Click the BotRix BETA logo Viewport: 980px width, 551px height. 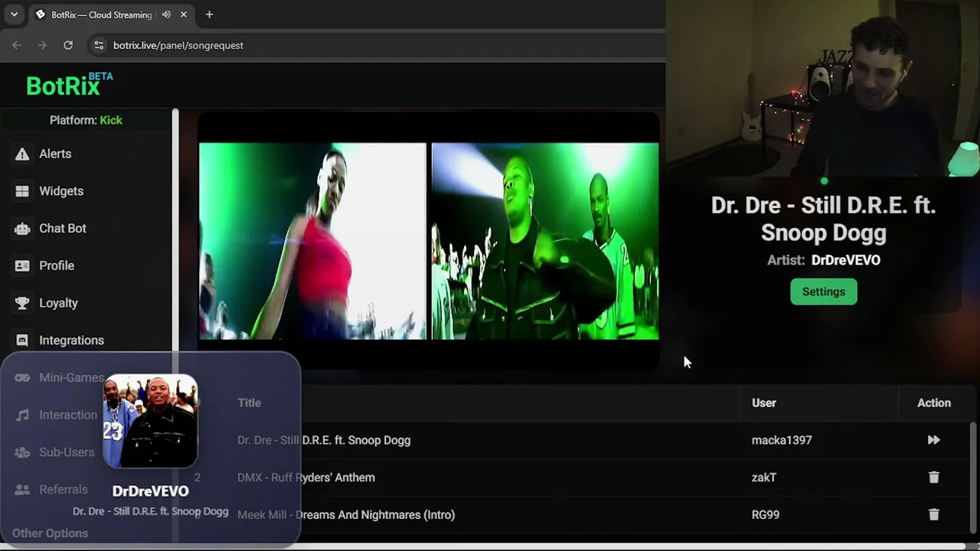(69, 84)
